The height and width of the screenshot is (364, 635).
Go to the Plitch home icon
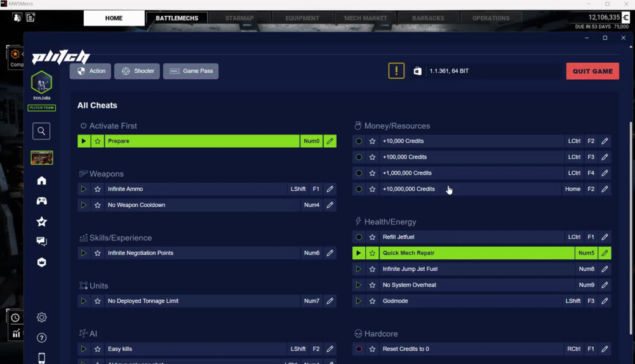[41, 180]
